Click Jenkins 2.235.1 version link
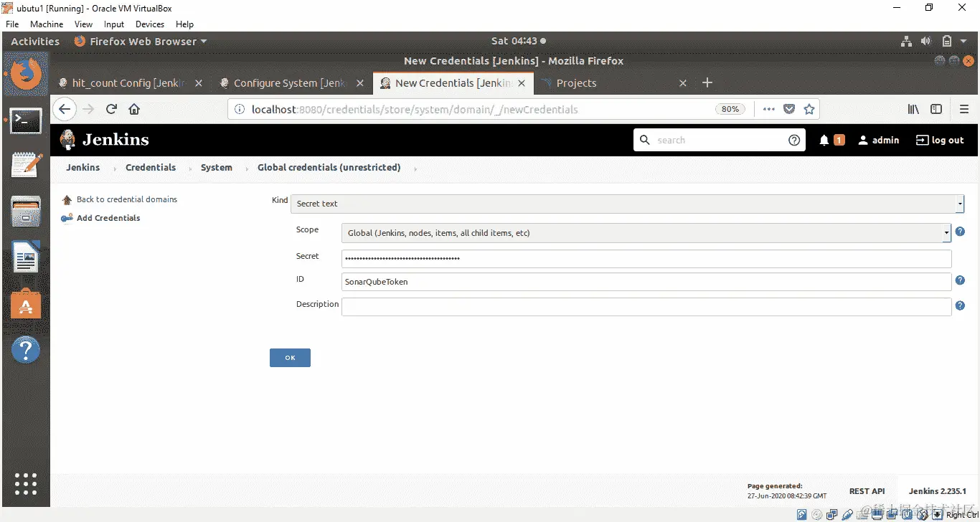The image size is (980, 522). point(938,491)
